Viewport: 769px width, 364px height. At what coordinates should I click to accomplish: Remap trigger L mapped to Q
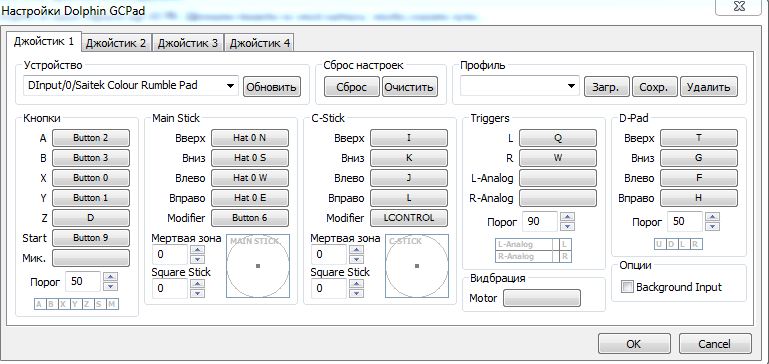tap(558, 138)
